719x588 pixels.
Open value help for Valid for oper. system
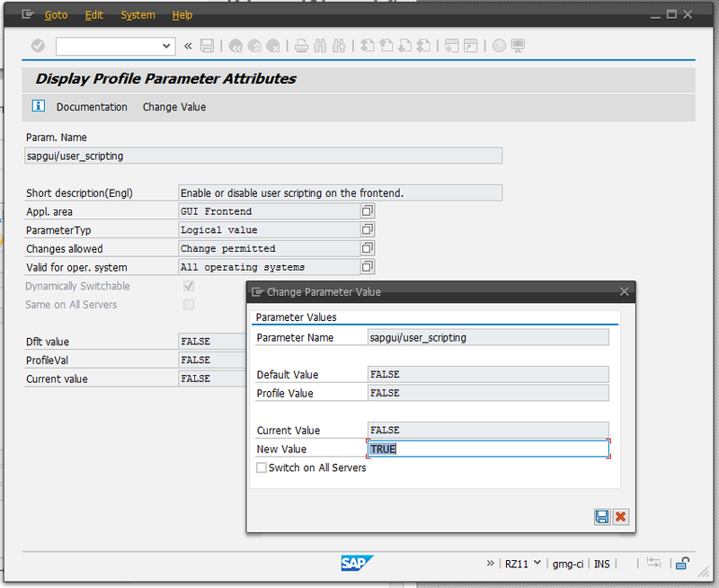[x=368, y=266]
